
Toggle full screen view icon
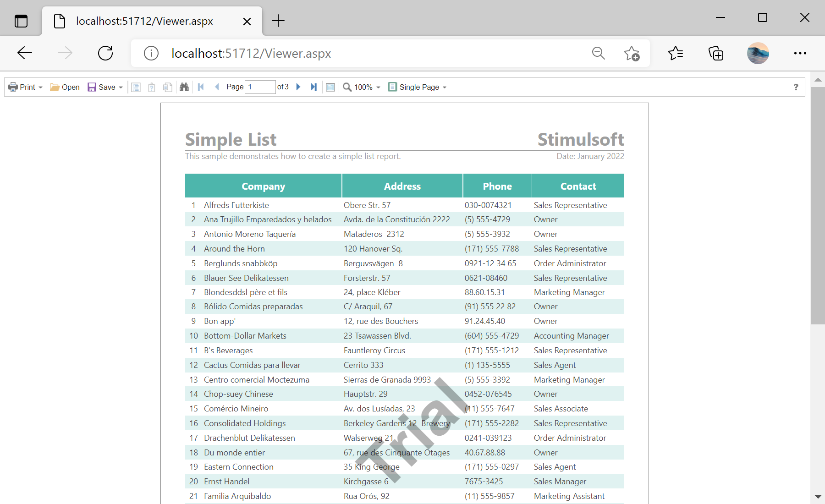click(x=330, y=87)
